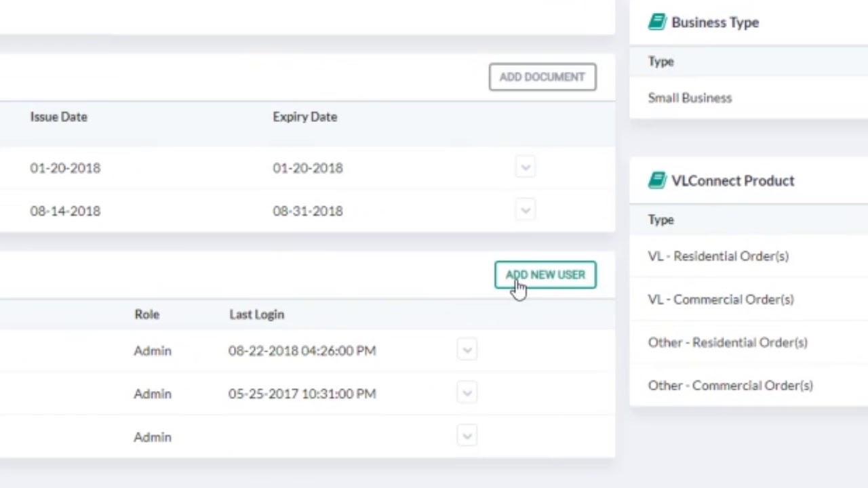Select the Issue Date column header
Screen dimensions: 868x488
[x=58, y=117]
